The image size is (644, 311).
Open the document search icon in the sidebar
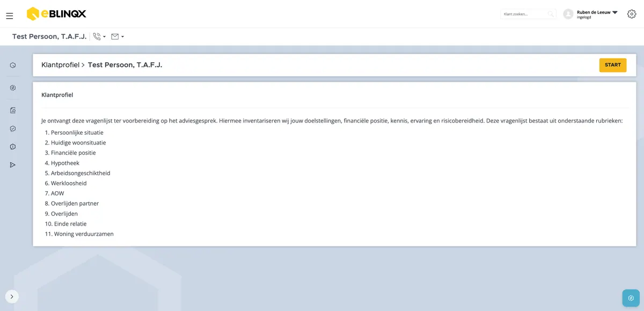13,110
